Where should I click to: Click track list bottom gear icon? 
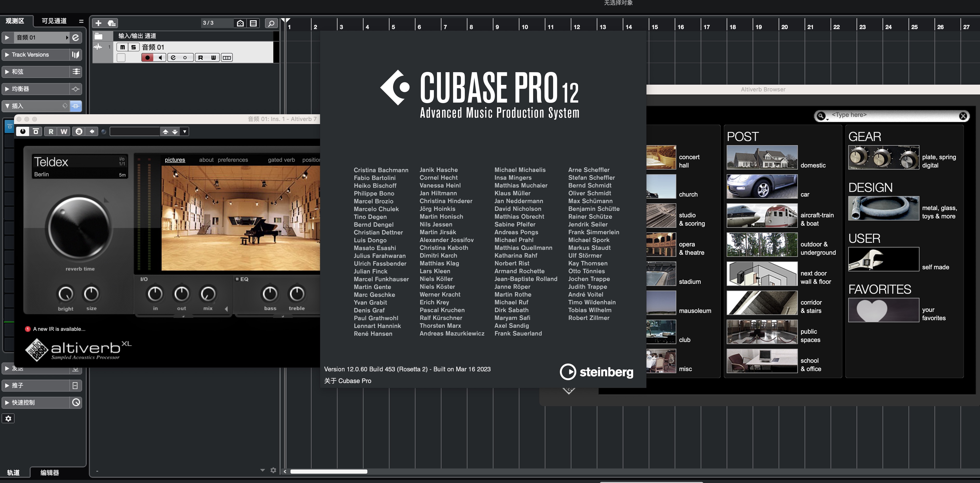coord(273,470)
